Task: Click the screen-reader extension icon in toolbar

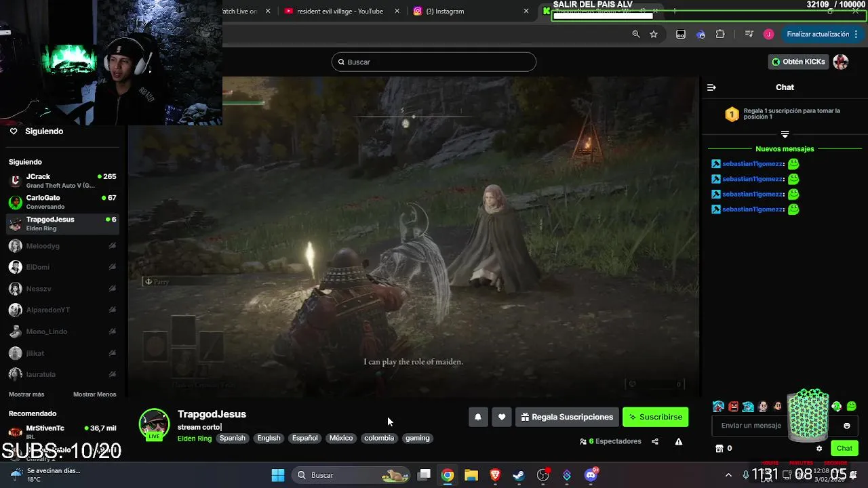Action: (681, 34)
